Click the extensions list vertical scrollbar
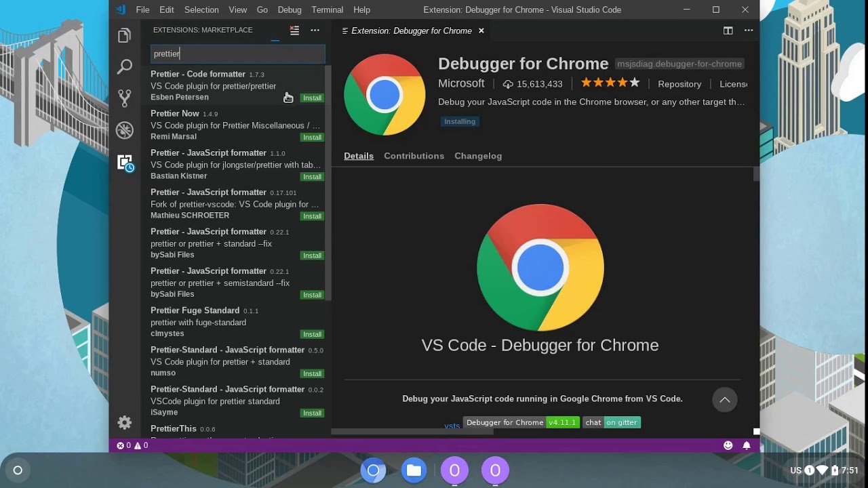The height and width of the screenshot is (488, 868). point(328,183)
